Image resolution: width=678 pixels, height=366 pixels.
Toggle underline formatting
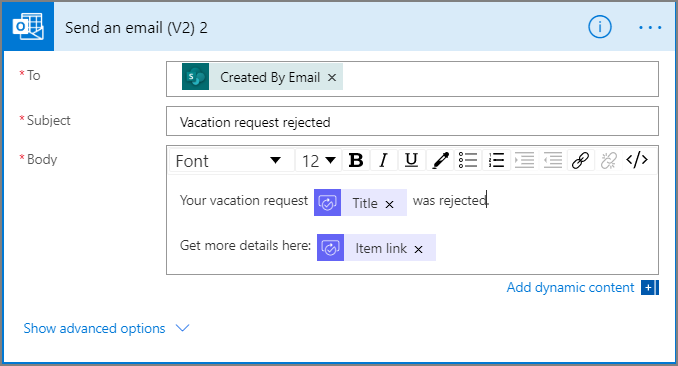coord(411,161)
